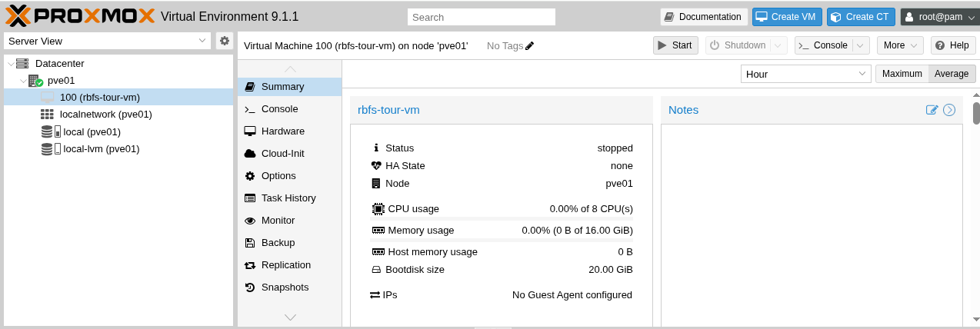Collapse the Notes panel arrow icon
The height and width of the screenshot is (329, 980).
(x=949, y=110)
